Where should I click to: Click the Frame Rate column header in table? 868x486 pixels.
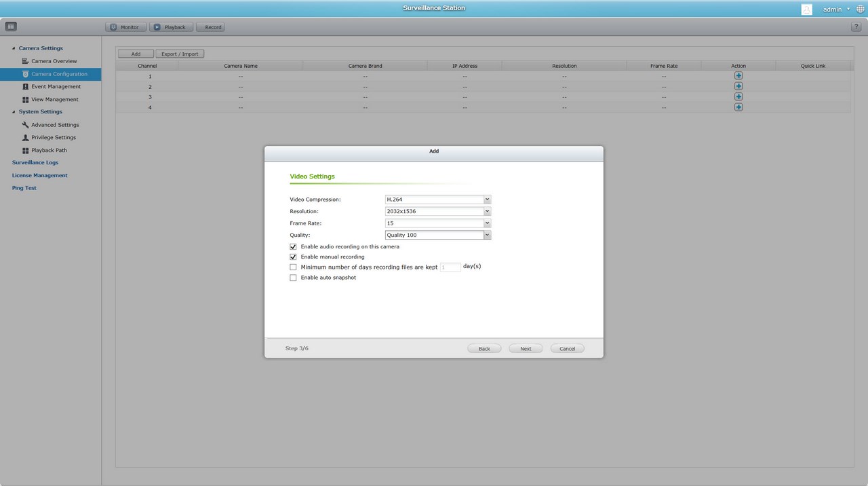pyautogui.click(x=664, y=66)
